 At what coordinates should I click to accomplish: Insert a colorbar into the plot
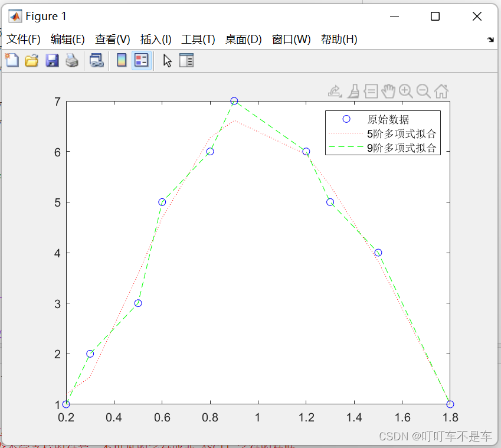tap(122, 60)
